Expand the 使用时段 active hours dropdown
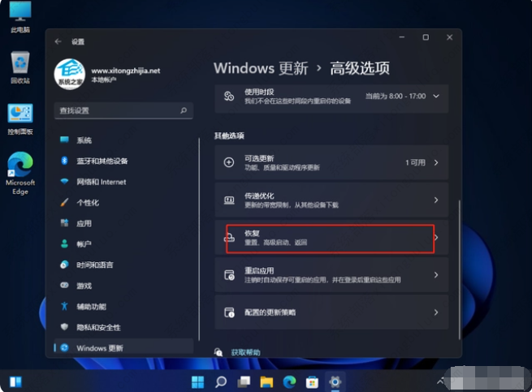Screen dimensions: 532x392 point(436,97)
